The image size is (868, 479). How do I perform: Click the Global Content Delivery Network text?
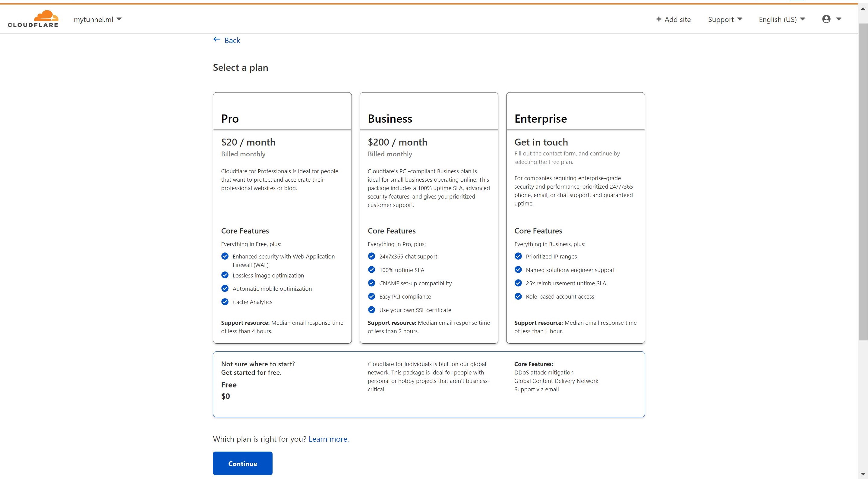[556, 381]
